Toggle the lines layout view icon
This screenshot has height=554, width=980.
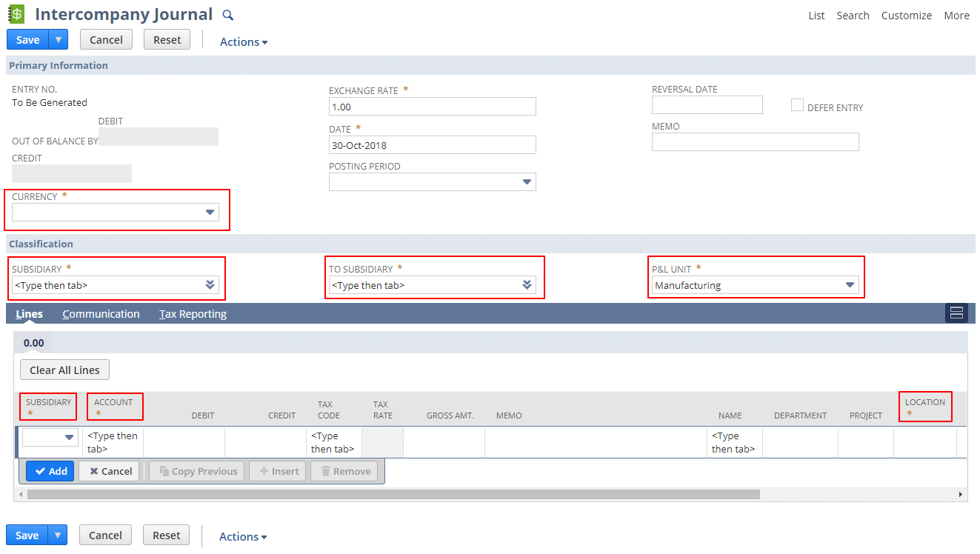click(x=956, y=313)
